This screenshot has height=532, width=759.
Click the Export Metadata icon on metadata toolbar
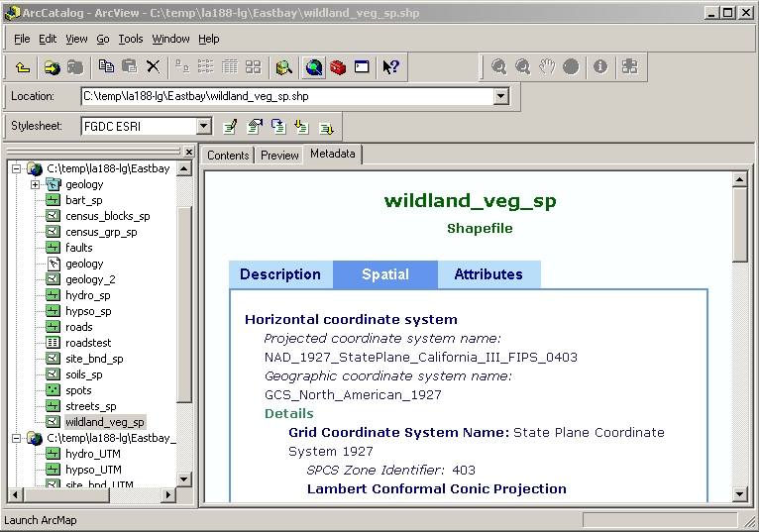tap(326, 127)
